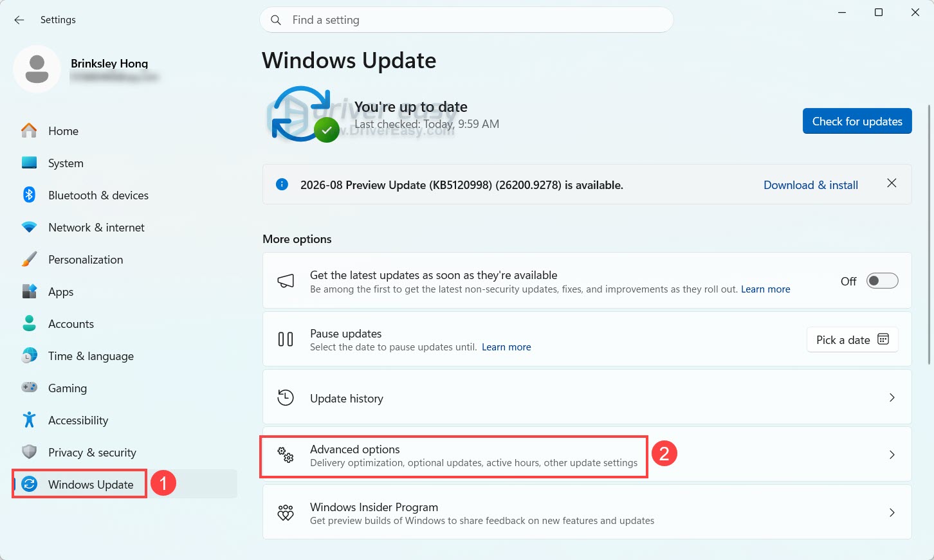Open Personalization settings
The height and width of the screenshot is (560, 934).
click(x=125, y=259)
